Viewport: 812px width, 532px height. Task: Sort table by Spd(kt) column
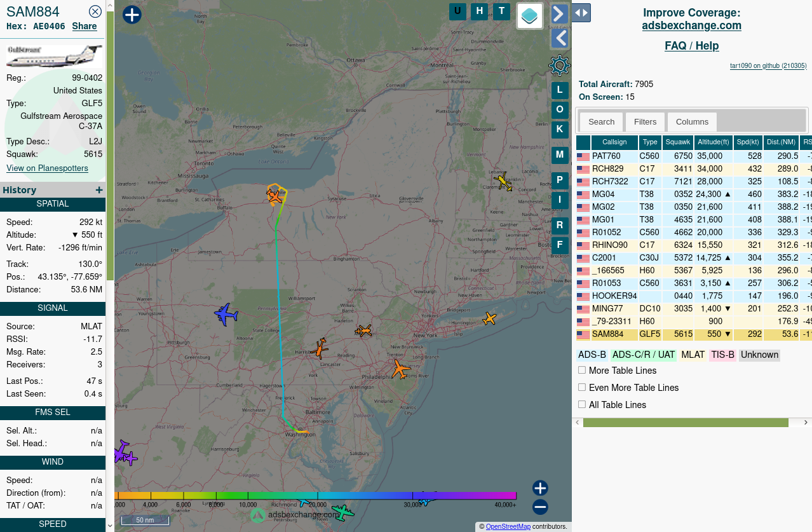[748, 142]
